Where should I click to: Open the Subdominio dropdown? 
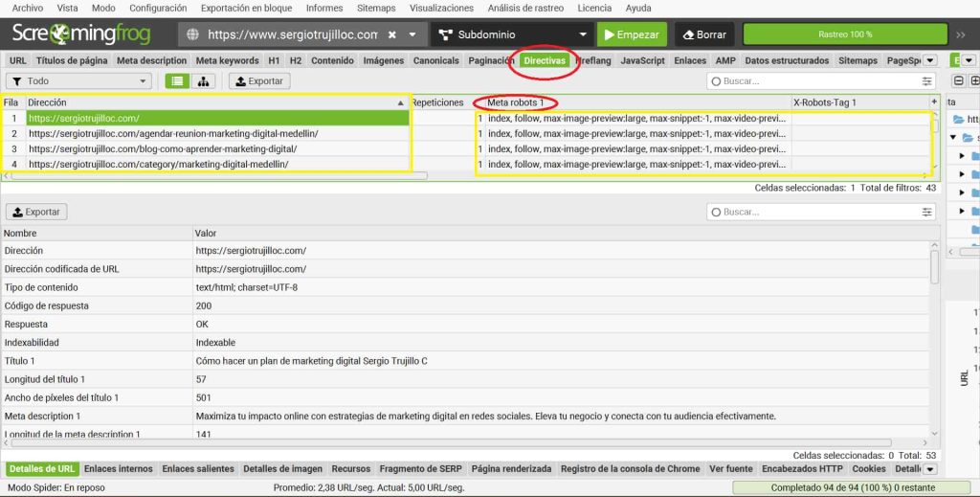[x=582, y=34]
